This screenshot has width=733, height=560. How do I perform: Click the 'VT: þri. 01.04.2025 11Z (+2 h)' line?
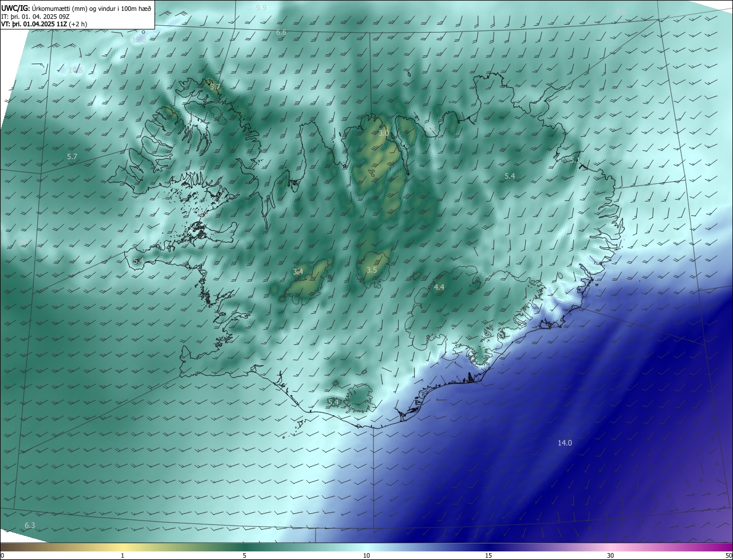[x=44, y=24]
